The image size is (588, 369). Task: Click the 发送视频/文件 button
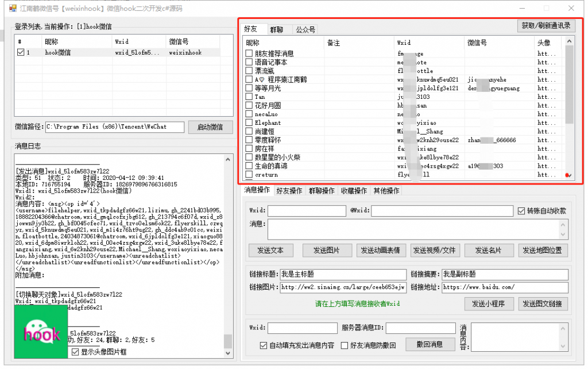[x=435, y=251]
